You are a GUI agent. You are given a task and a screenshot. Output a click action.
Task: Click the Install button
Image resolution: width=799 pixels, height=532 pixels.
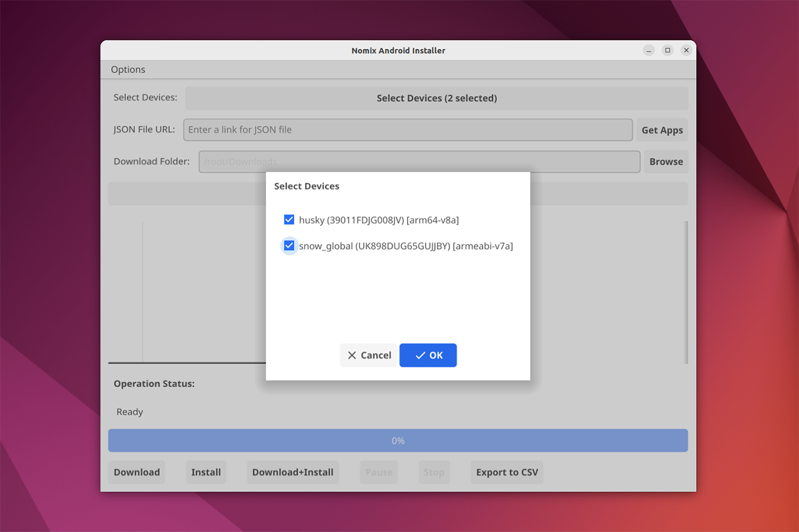point(206,472)
